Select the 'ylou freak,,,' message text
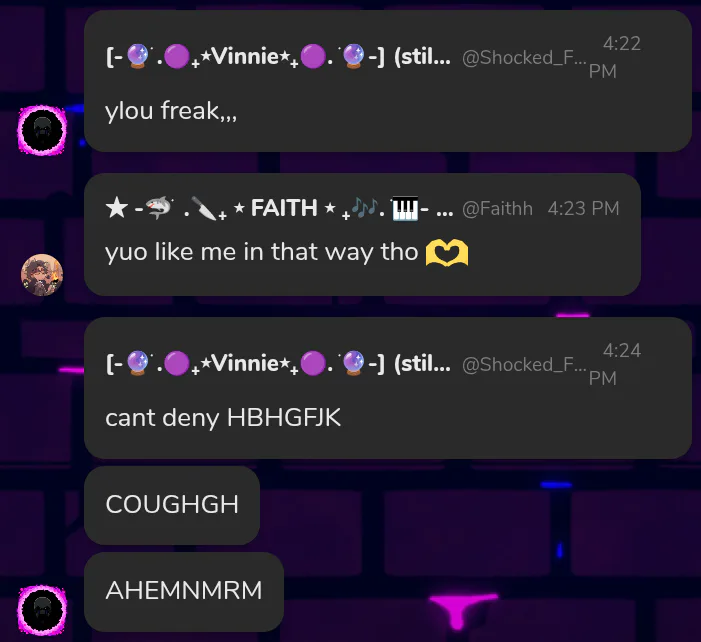This screenshot has width=701, height=642. [x=170, y=110]
